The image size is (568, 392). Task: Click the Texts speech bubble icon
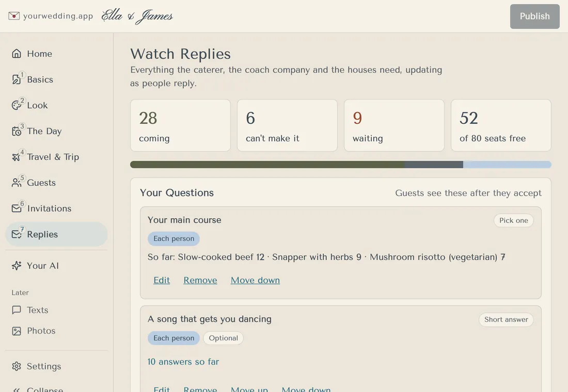click(17, 310)
